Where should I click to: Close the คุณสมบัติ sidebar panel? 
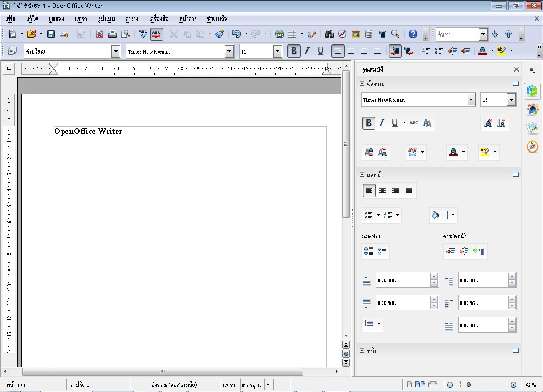pyautogui.click(x=516, y=69)
